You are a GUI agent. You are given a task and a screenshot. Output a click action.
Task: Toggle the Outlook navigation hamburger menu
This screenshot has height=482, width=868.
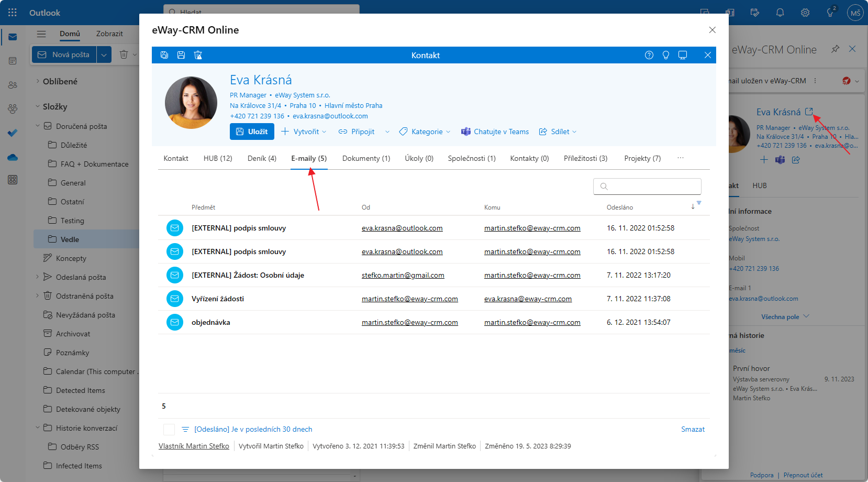41,34
